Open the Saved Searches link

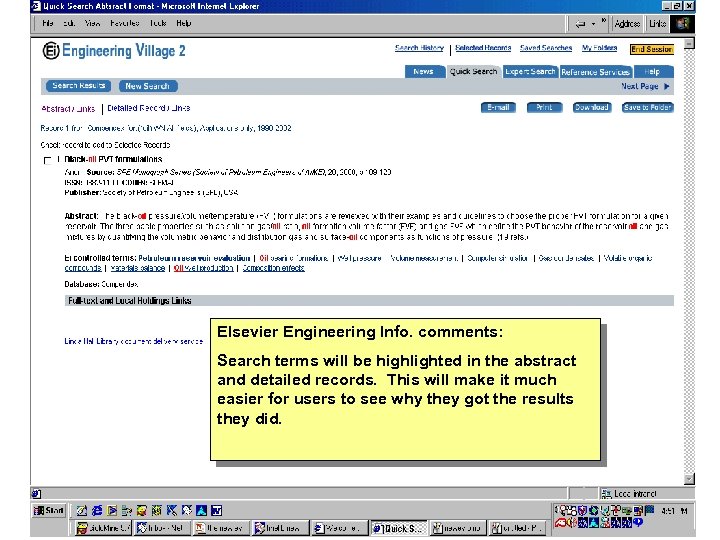coord(546,48)
